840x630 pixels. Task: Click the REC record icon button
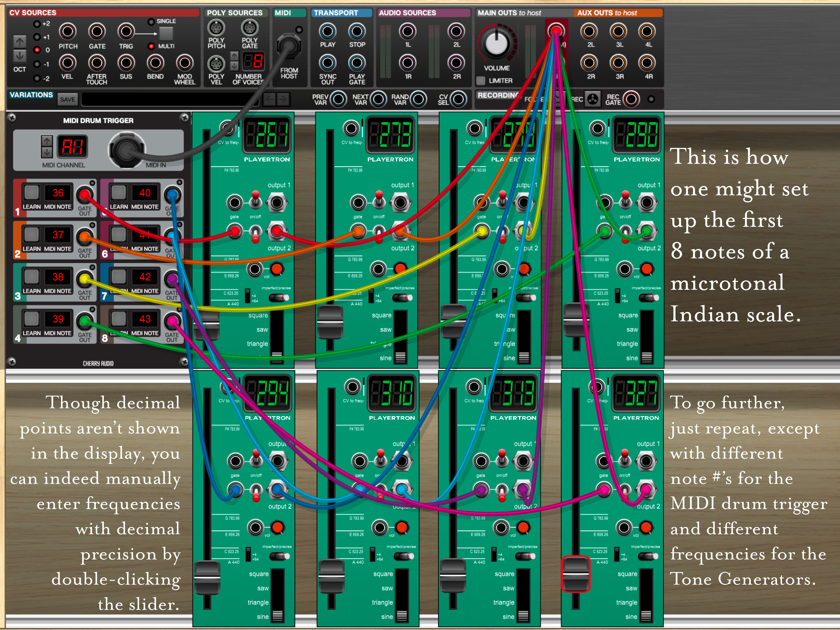pos(593,99)
